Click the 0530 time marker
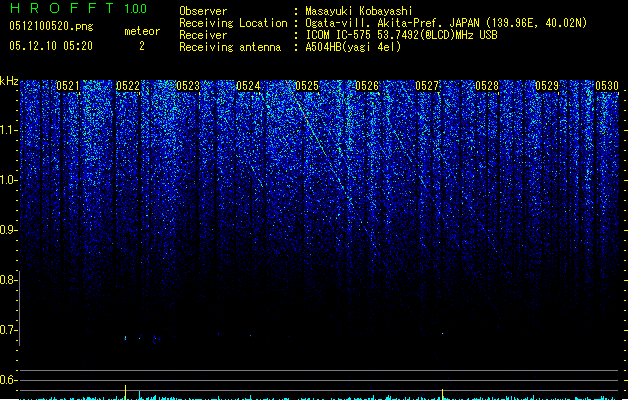The image size is (629, 400). [x=607, y=86]
